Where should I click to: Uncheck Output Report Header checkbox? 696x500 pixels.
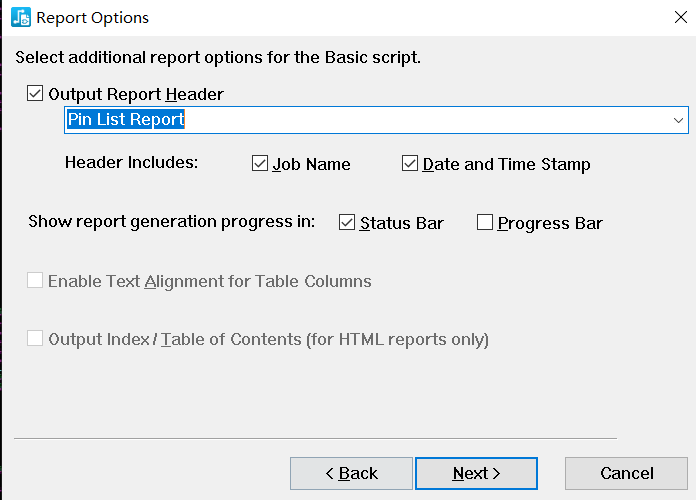point(35,94)
